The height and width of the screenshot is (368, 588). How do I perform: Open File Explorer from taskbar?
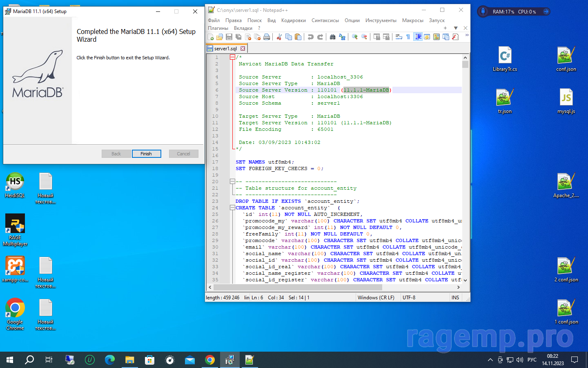tap(130, 360)
